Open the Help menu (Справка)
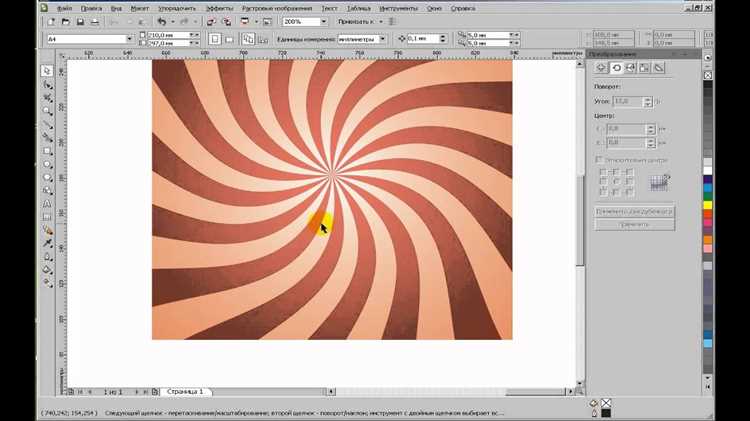The height and width of the screenshot is (421, 750). 463,8
